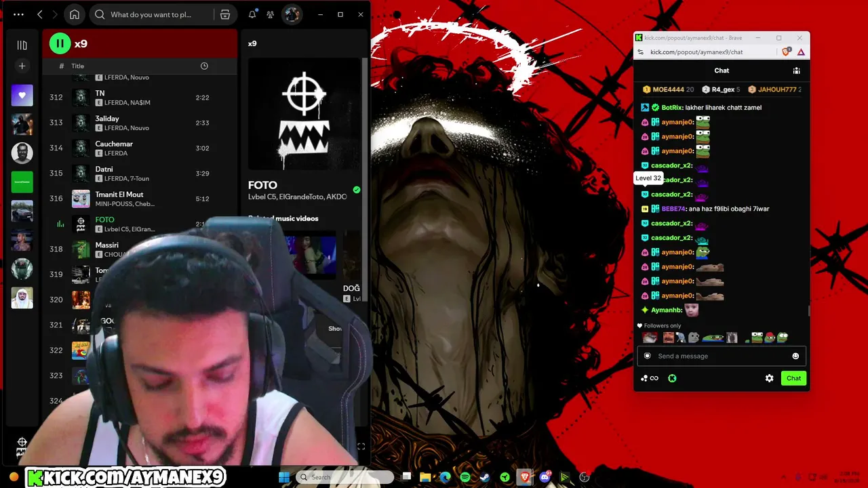Insert the rightmost frog emote from quick bar
Viewport: 868px width, 488px height.
(x=782, y=337)
